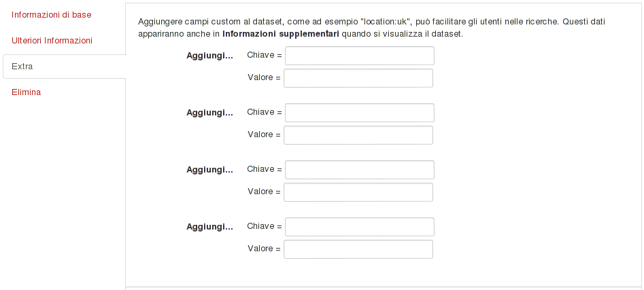Switch to Ulteriori Informazioni tab

[52, 41]
